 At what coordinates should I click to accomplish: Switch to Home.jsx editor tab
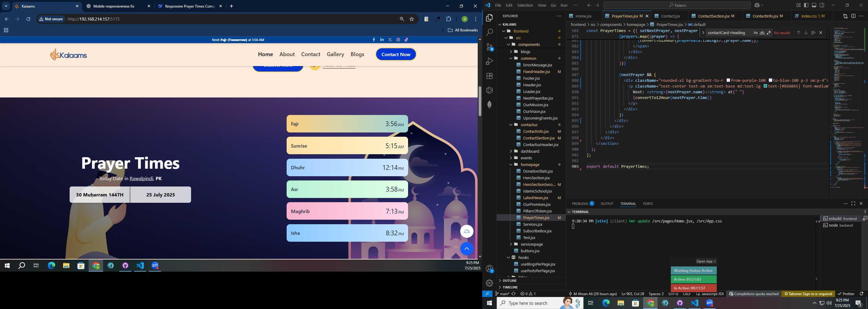tap(583, 16)
